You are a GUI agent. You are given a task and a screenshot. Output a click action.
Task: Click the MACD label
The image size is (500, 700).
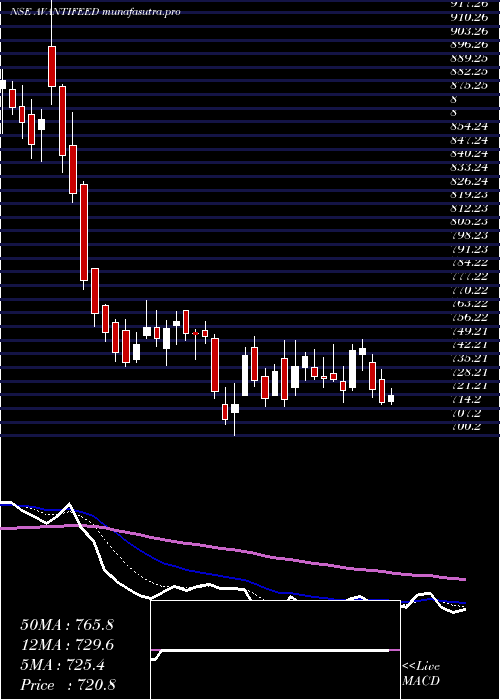421,681
